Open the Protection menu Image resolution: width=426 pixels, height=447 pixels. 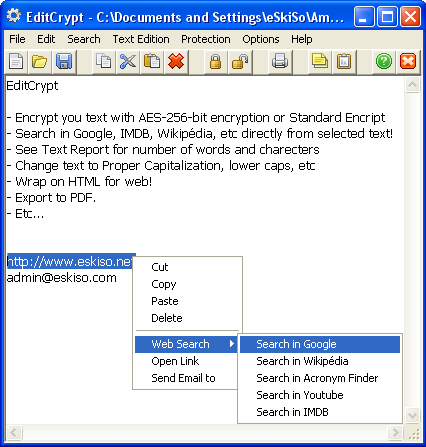point(206,39)
